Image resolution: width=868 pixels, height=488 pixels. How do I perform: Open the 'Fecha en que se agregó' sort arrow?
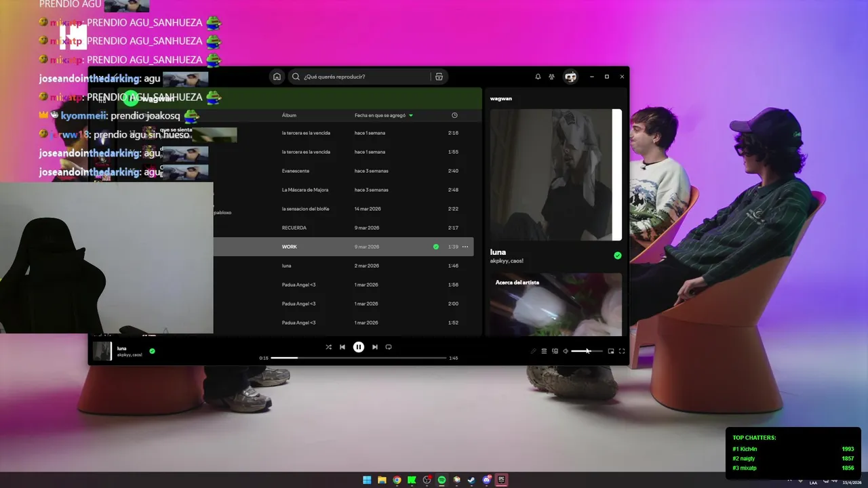(411, 116)
